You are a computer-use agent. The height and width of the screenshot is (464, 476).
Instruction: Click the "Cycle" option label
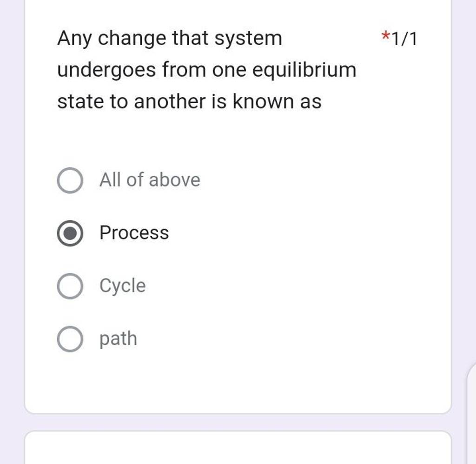coord(122,285)
